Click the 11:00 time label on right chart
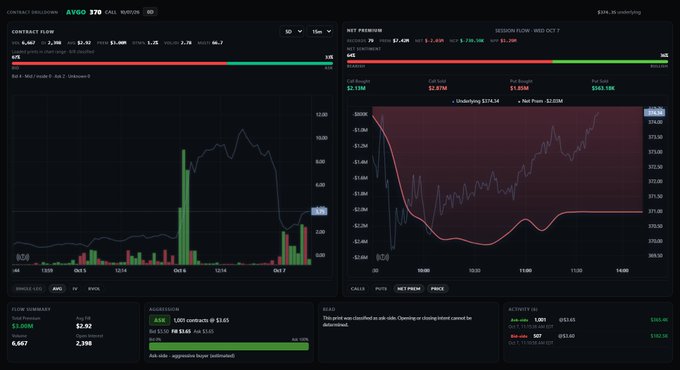 click(525, 270)
